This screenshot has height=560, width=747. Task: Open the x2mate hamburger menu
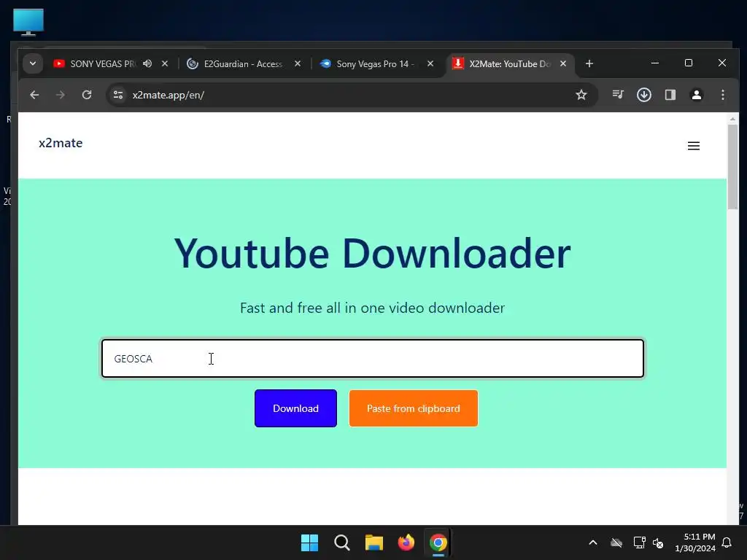[694, 146]
